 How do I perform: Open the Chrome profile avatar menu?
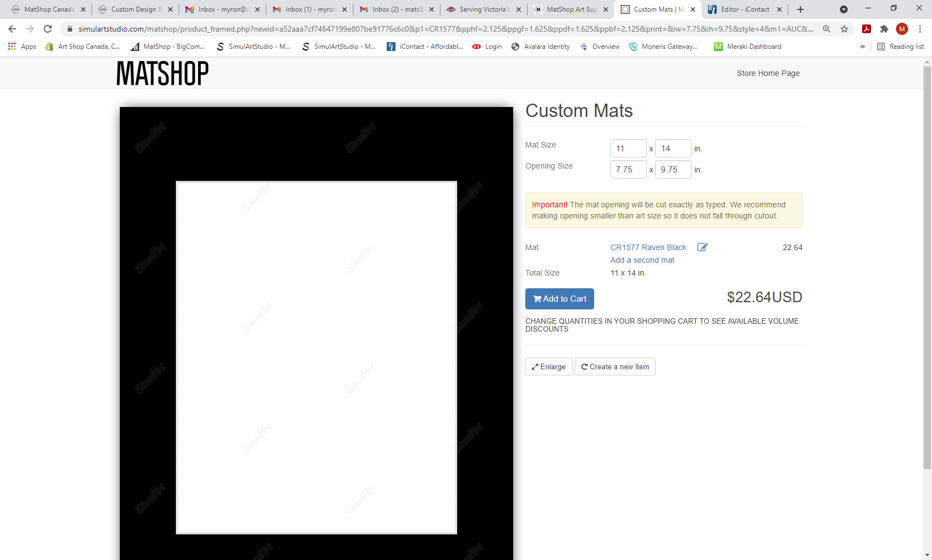(902, 29)
